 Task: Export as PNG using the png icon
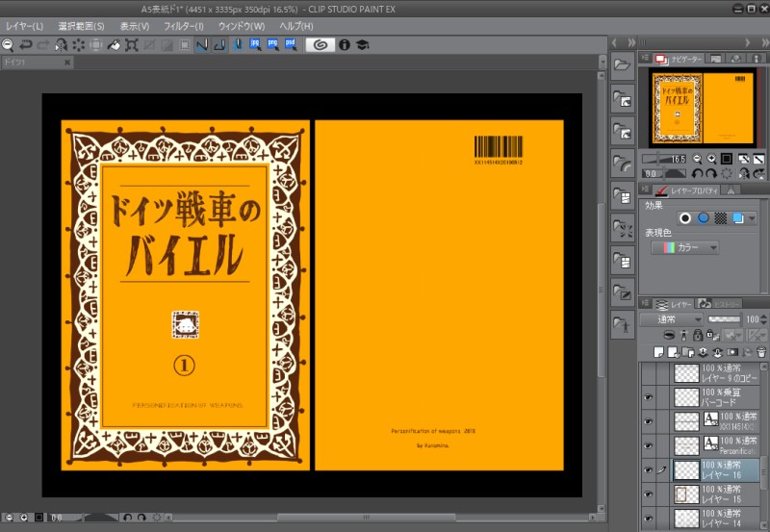[272, 45]
